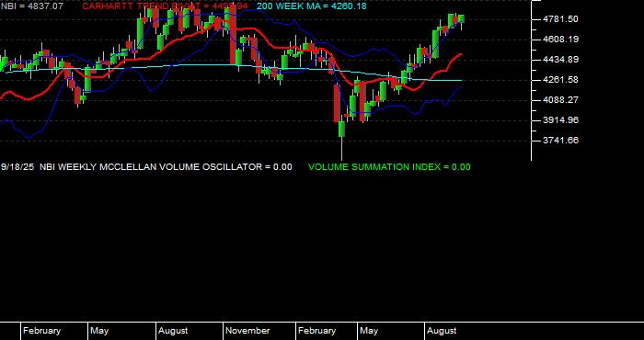
Task: Click price axis value 4434.89
Action: [560, 60]
